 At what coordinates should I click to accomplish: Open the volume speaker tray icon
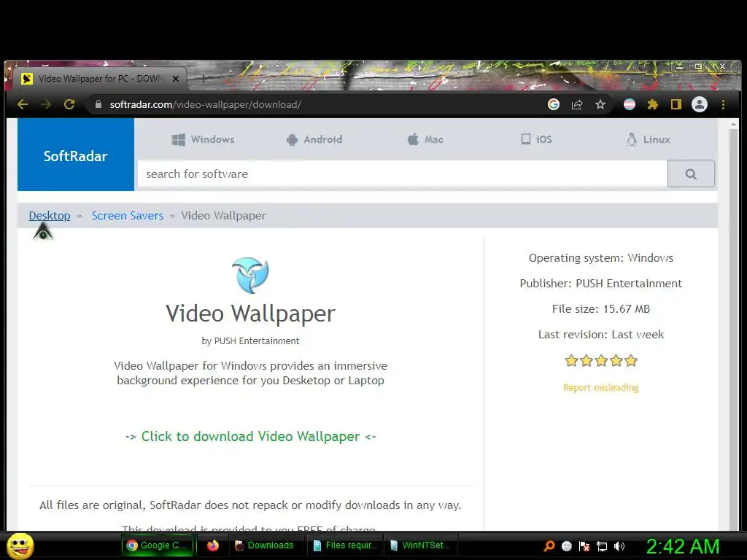[619, 545]
